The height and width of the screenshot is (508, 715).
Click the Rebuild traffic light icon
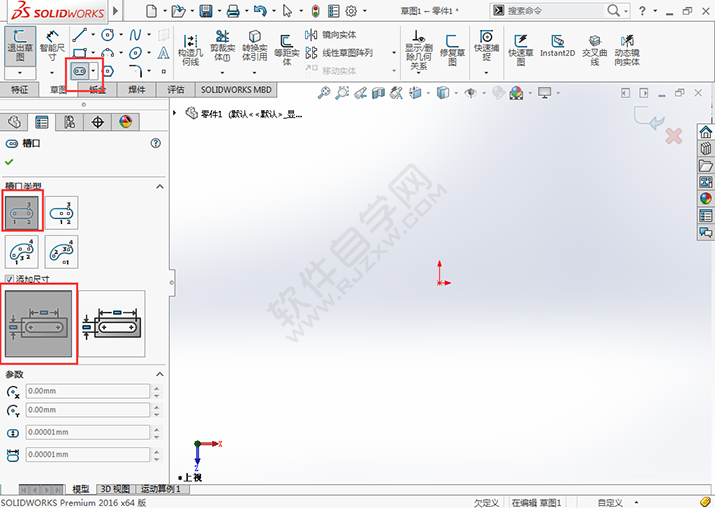pos(316,11)
